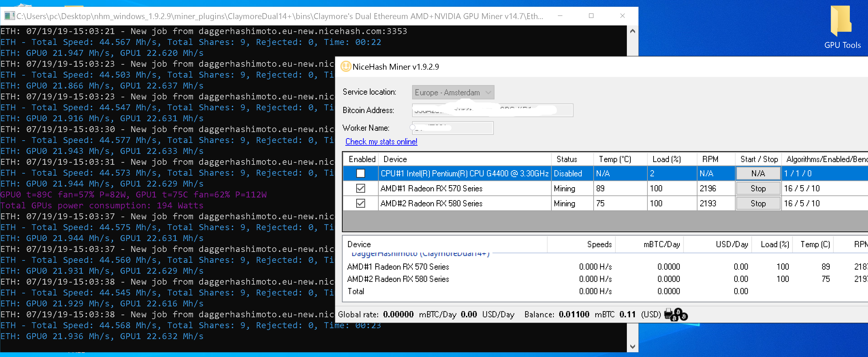Image resolution: width=868 pixels, height=357 pixels.
Task: Enable the CPU#1 Intel Pentium G4400 checkbox
Action: tap(361, 173)
